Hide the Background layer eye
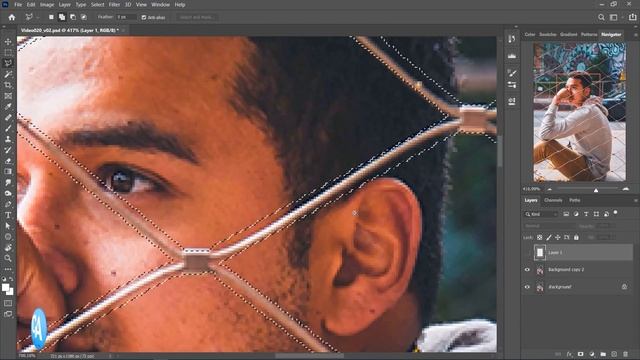The image size is (640, 360). click(527, 287)
